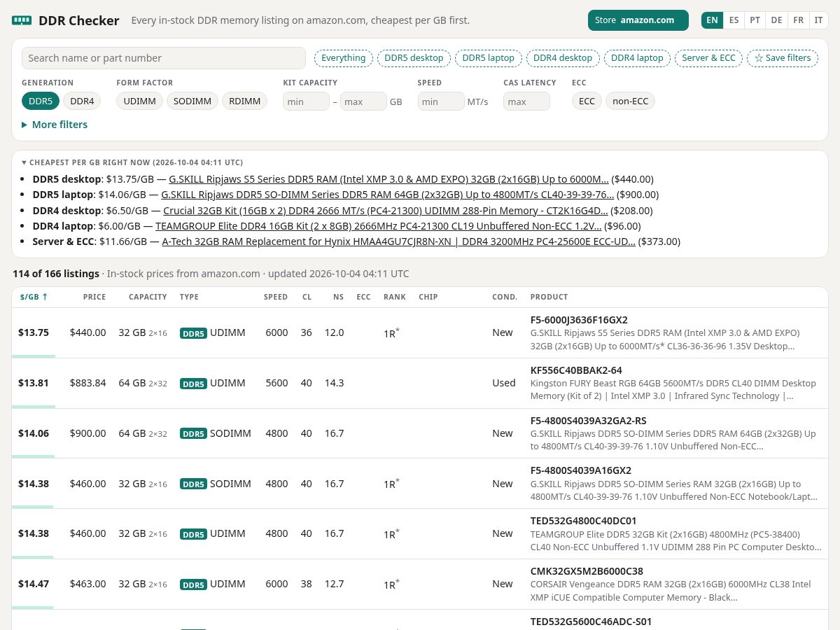Viewport: 840px width, 630px height.
Task: Apply the Server & ECC preset
Action: 708,58
